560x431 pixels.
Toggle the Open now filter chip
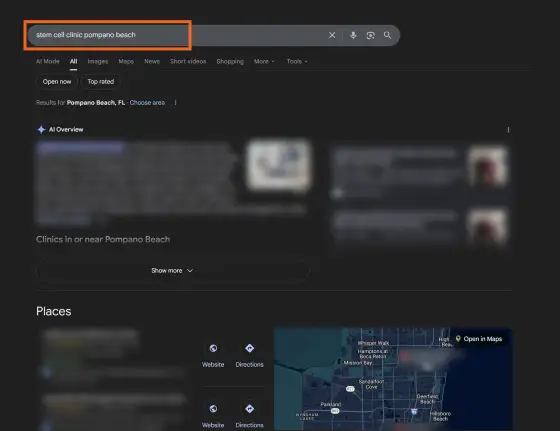[x=57, y=82]
